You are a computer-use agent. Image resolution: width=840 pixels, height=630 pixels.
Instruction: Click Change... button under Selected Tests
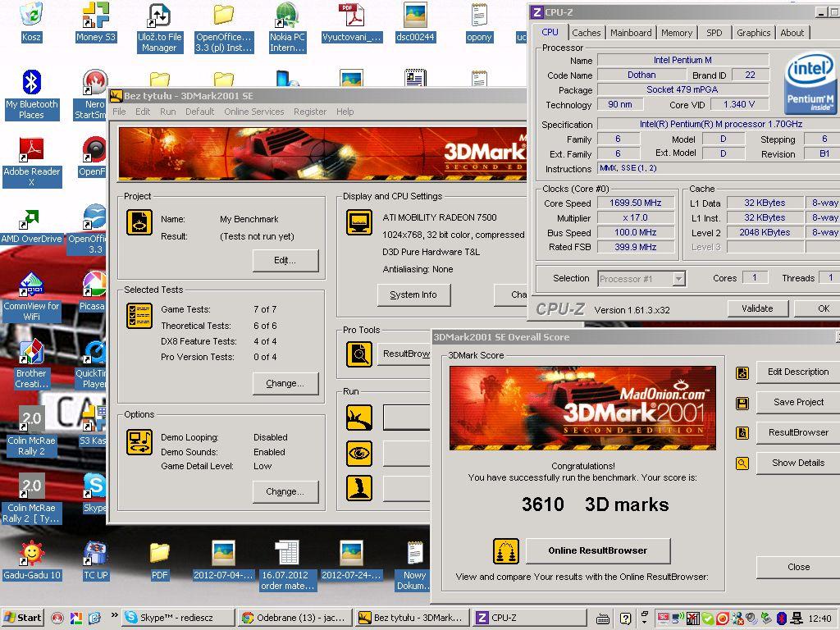pos(285,384)
